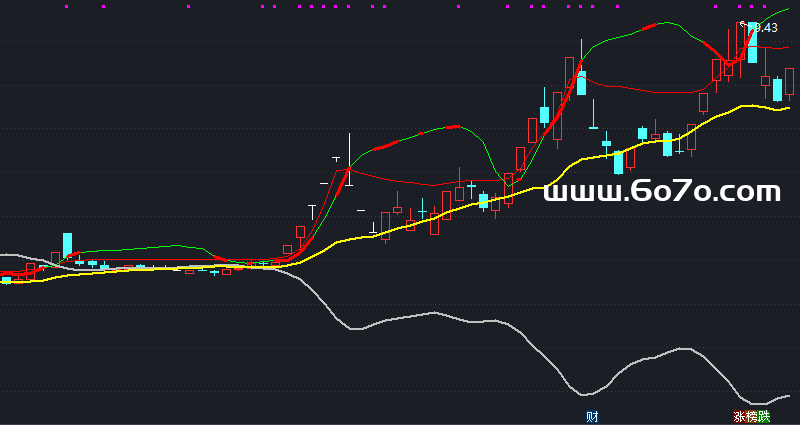Click the blue 财 marker icon
This screenshot has width=800, height=425.
[x=592, y=416]
